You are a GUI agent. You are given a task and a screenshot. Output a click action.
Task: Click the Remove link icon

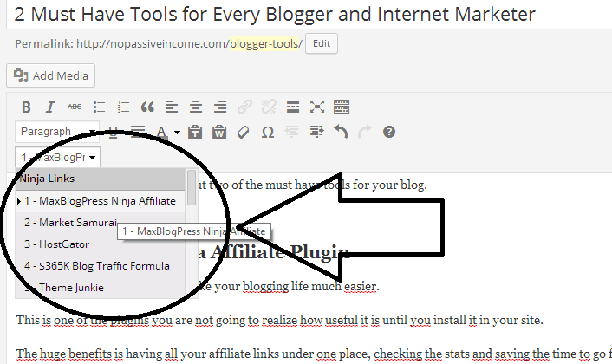269,107
